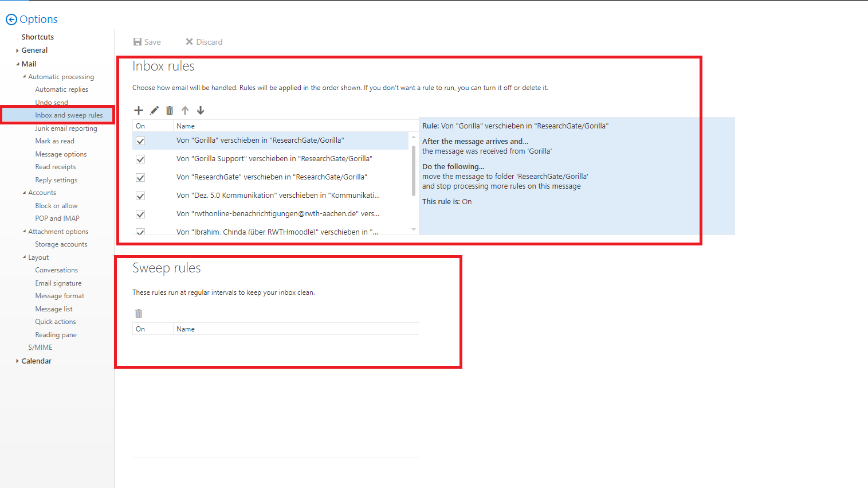
Task: Uncheck the 'Von "Gorilla" verschieben' rule checkbox
Action: pos(140,141)
